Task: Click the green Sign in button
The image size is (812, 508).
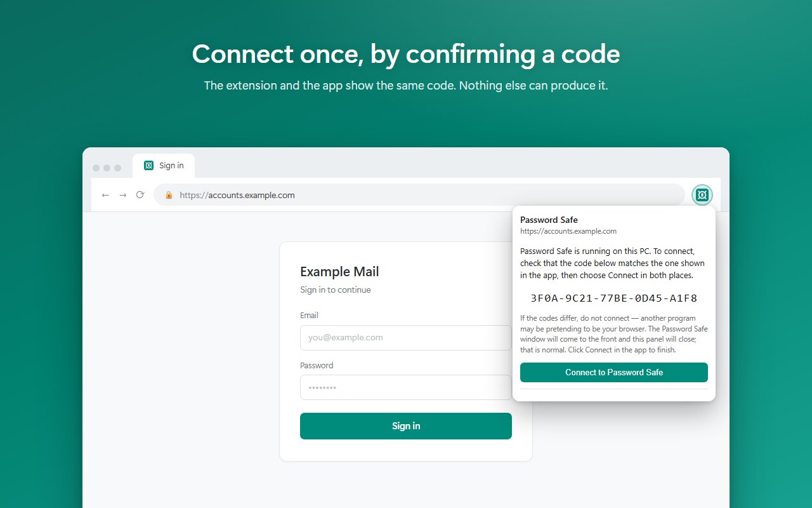Action: click(x=406, y=426)
